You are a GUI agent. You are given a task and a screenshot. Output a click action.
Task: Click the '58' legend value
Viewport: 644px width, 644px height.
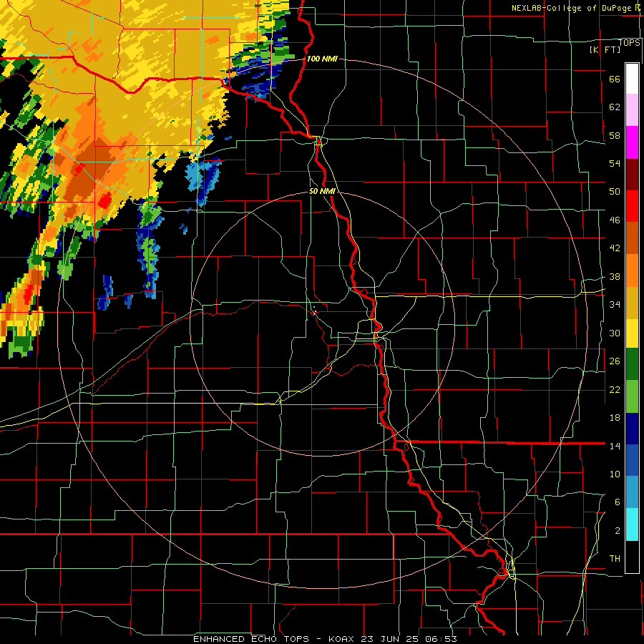pyautogui.click(x=615, y=135)
